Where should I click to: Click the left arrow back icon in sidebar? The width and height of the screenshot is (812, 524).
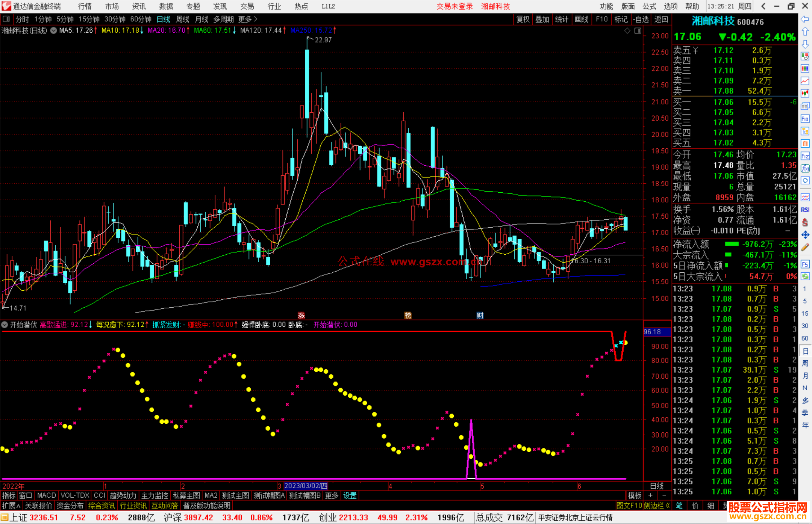(805, 19)
